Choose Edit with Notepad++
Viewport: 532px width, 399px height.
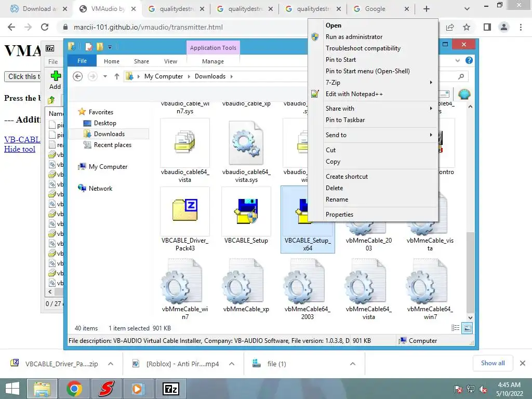354,94
